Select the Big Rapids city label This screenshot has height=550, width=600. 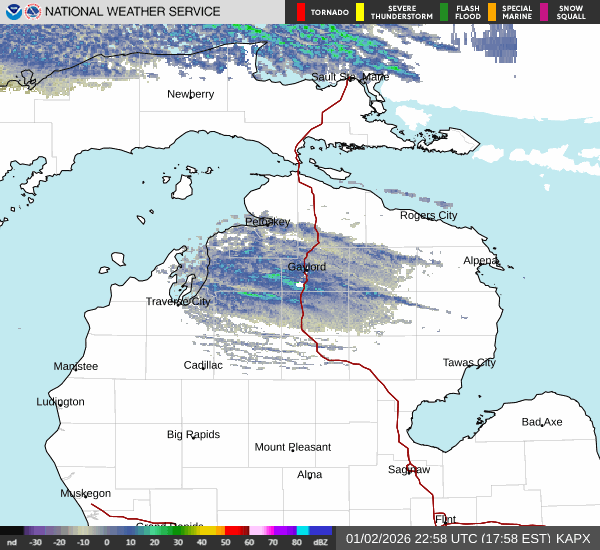click(x=193, y=434)
